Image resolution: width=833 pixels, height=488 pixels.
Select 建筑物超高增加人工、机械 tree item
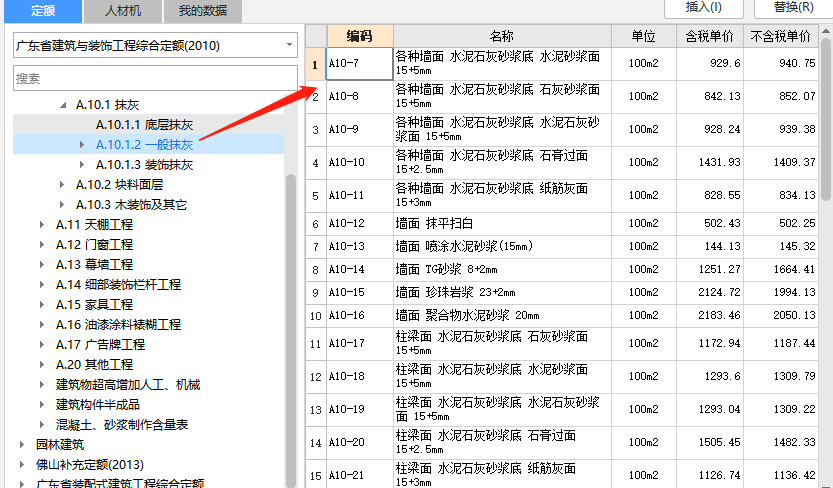pyautogui.click(x=128, y=384)
